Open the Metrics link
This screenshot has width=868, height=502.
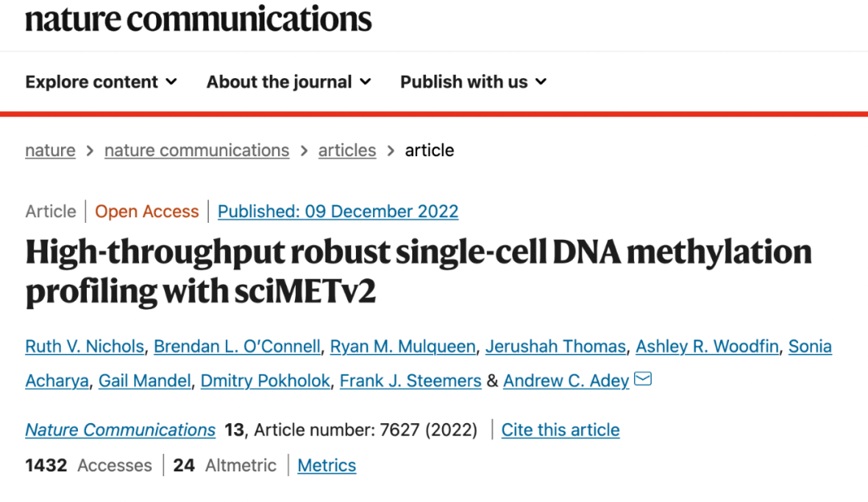click(326, 466)
